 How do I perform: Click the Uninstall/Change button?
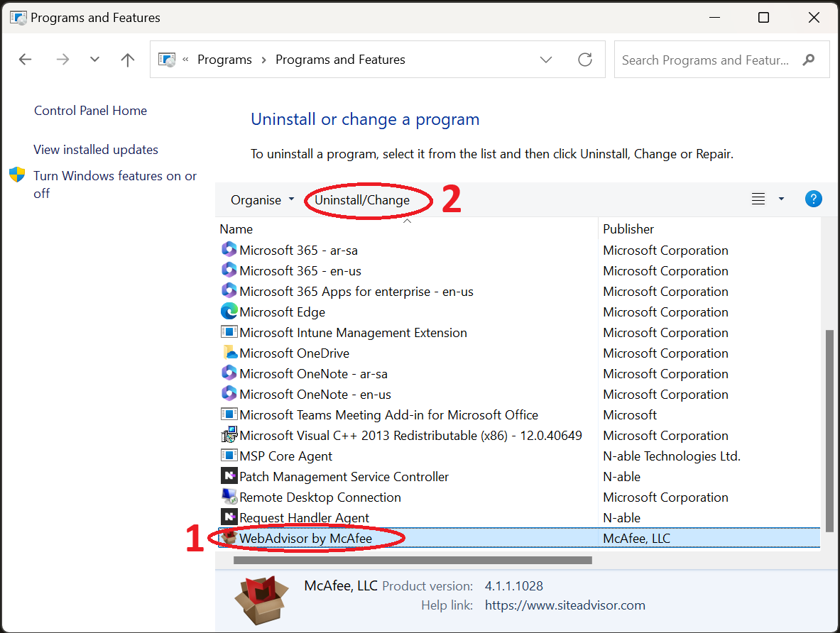(362, 200)
